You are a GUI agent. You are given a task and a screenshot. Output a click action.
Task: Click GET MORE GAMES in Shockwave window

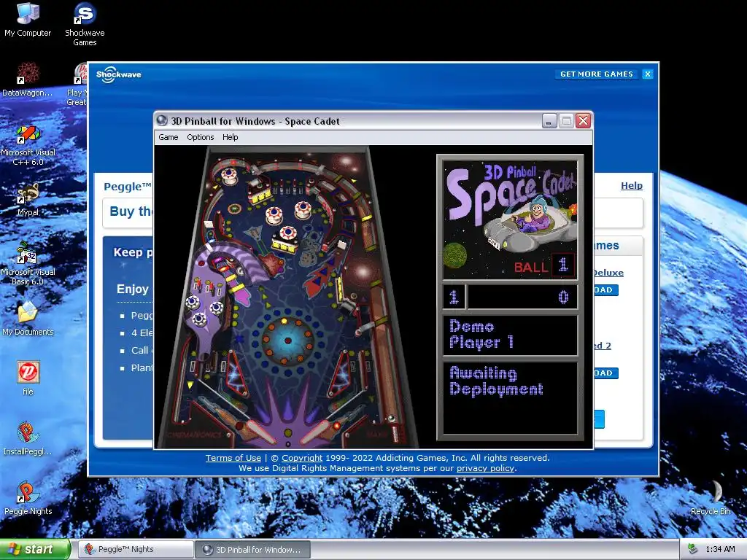tap(597, 74)
